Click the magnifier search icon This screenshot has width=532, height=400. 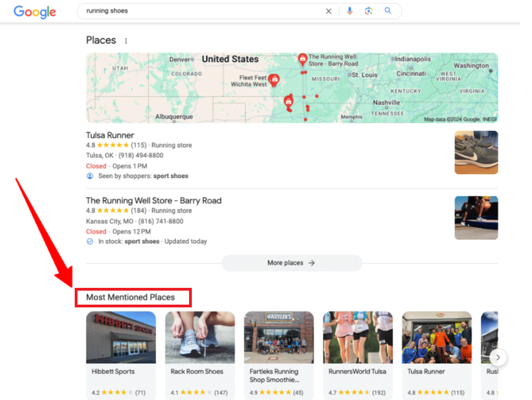pos(388,11)
